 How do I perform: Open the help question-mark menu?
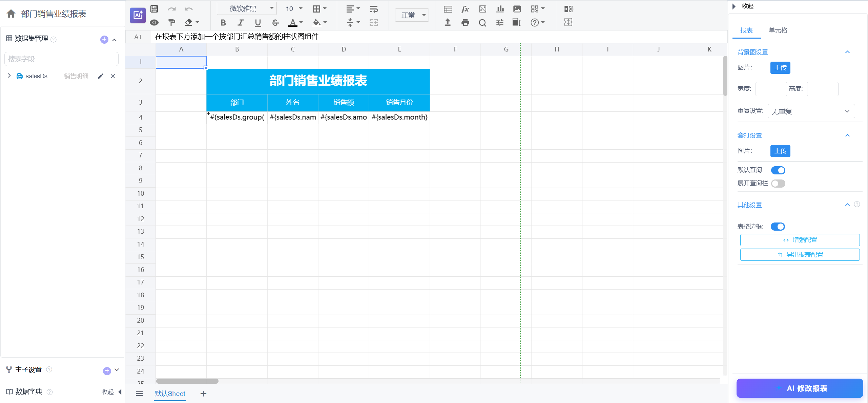tap(537, 23)
